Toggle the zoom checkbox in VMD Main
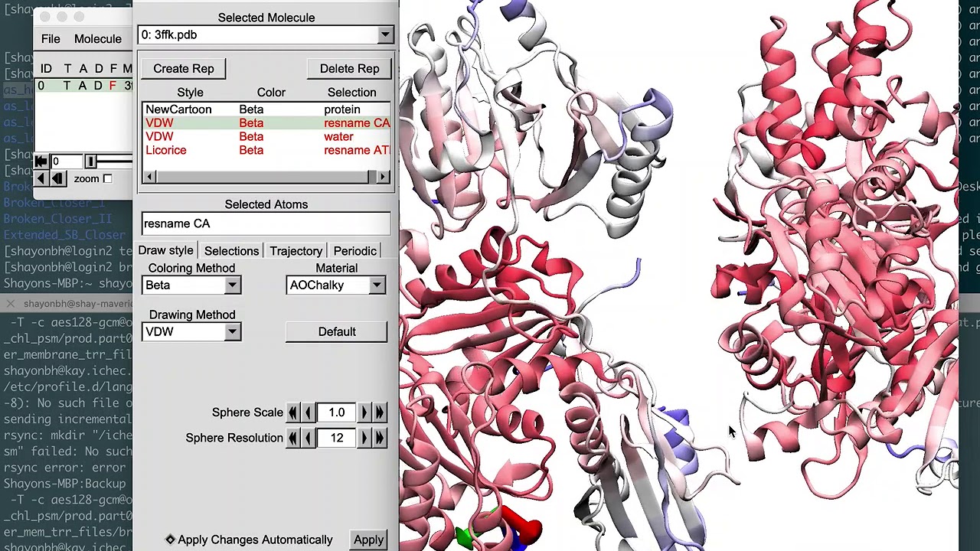 point(107,179)
